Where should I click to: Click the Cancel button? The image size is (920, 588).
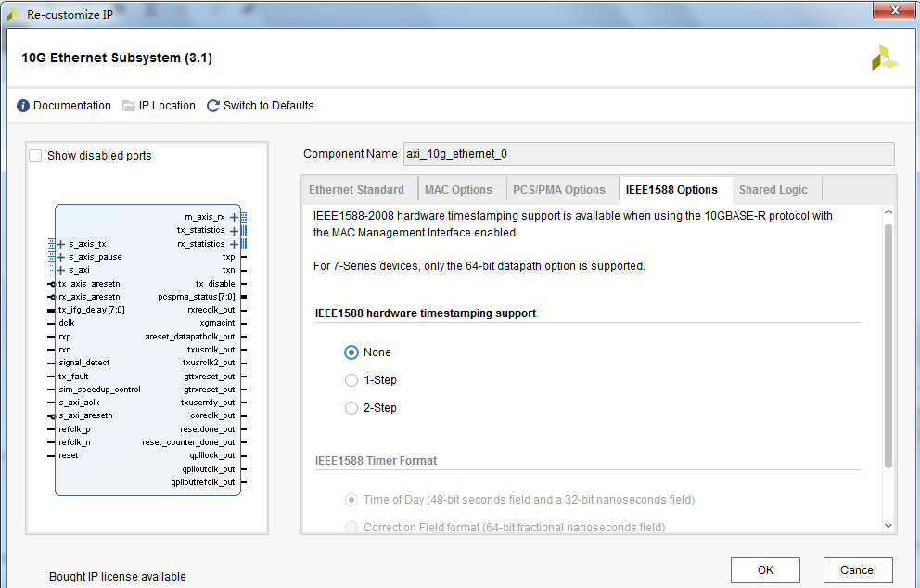(858, 570)
